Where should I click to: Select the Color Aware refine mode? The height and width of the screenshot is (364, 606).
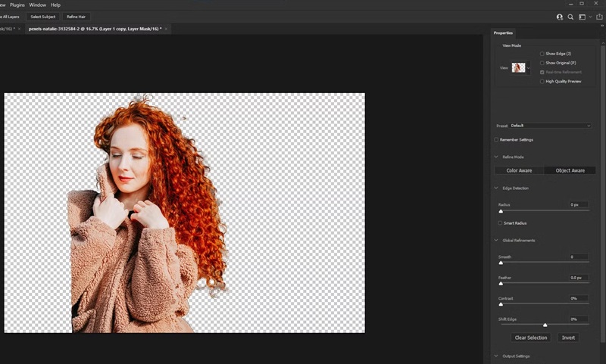[x=519, y=170]
